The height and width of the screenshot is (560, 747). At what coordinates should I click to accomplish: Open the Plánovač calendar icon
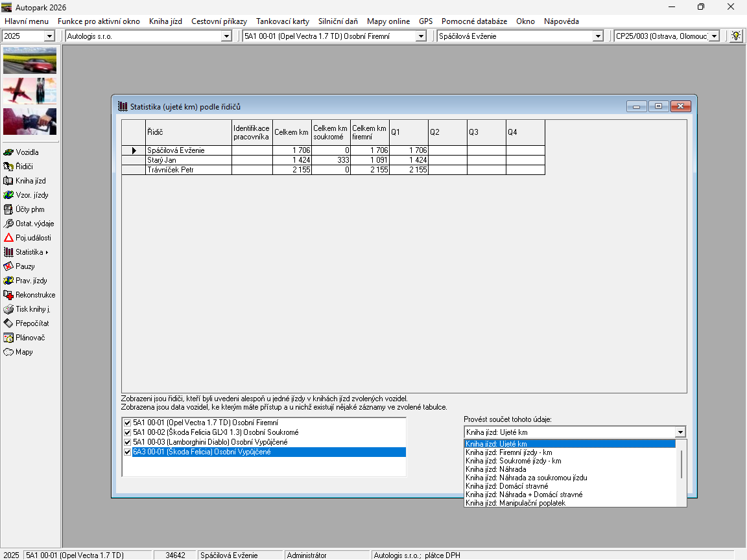(x=9, y=338)
